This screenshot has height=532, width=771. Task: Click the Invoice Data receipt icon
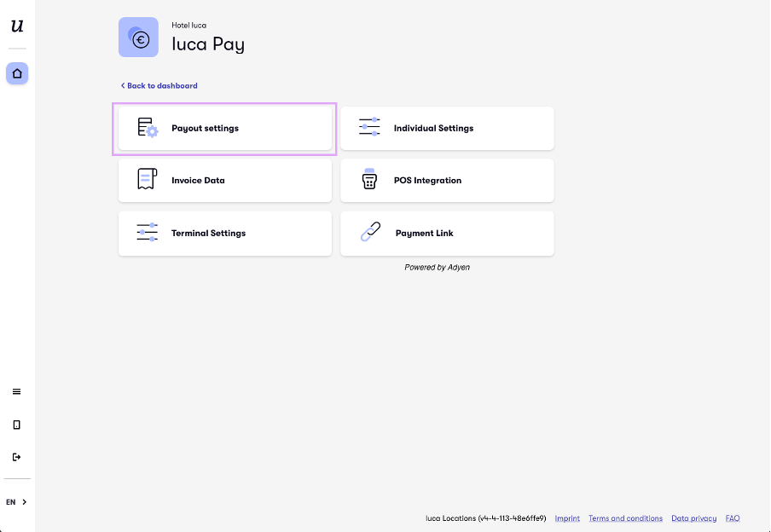click(148, 179)
